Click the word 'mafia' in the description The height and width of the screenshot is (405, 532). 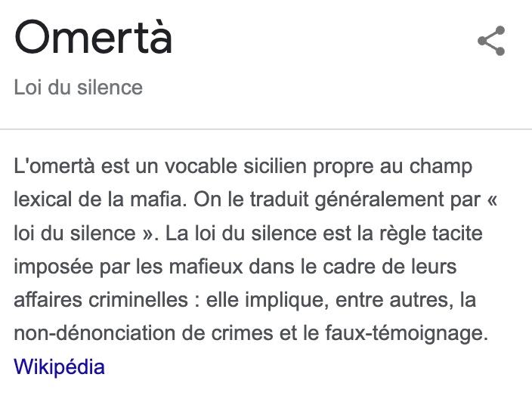156,199
